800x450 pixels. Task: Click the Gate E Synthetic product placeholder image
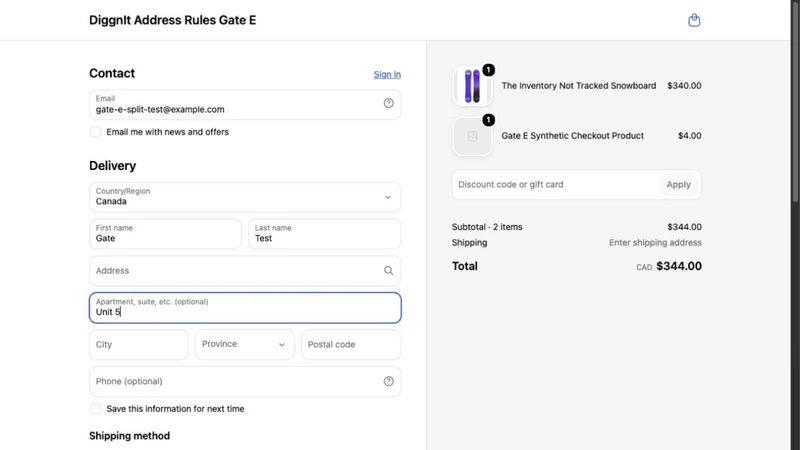click(472, 136)
